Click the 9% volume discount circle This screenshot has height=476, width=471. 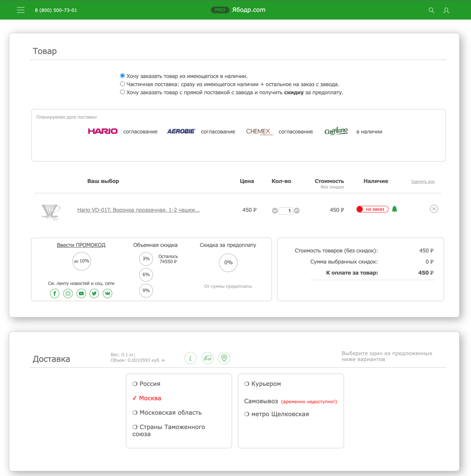pyautogui.click(x=146, y=290)
